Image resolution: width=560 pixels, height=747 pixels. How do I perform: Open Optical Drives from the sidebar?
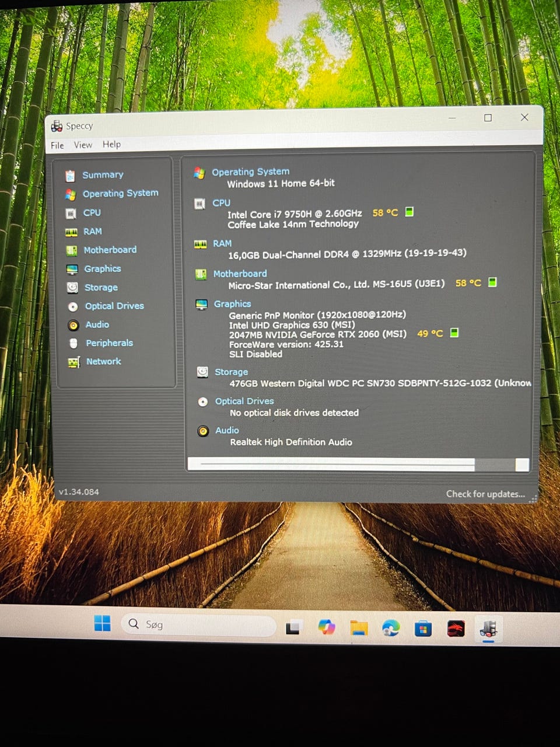[114, 306]
